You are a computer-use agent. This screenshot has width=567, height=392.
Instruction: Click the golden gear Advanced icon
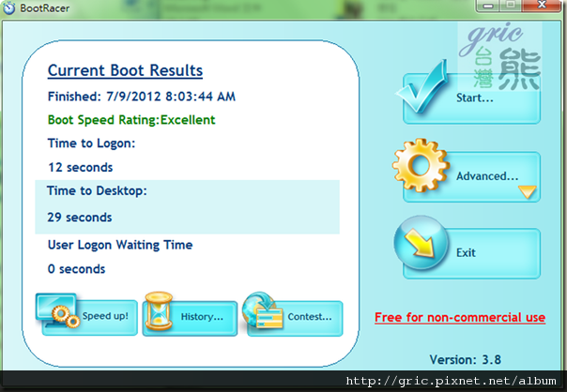(421, 165)
